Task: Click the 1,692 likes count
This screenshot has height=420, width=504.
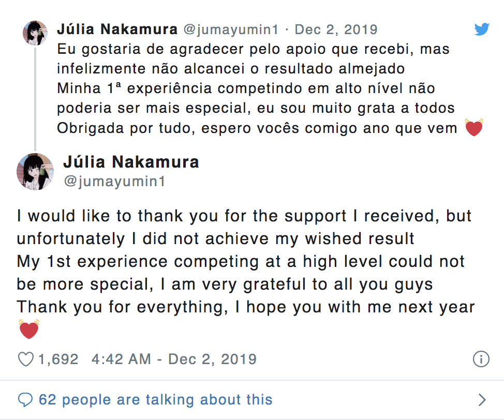Action: [58, 359]
